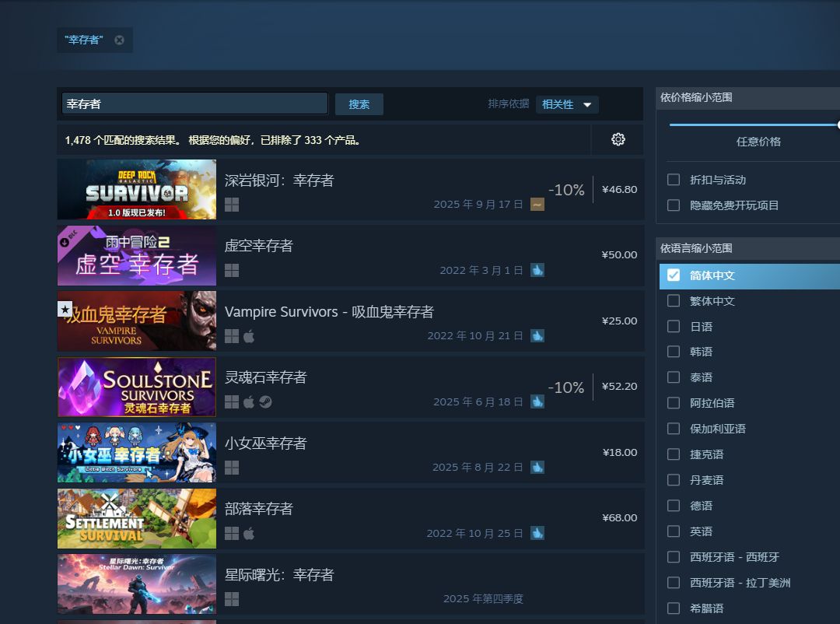Click mixed review icon for 深岩银河: 幸存者

pos(537,205)
